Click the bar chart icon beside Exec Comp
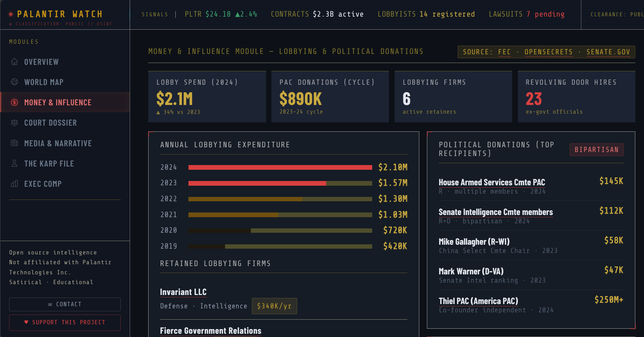644x337 pixels. (14, 184)
